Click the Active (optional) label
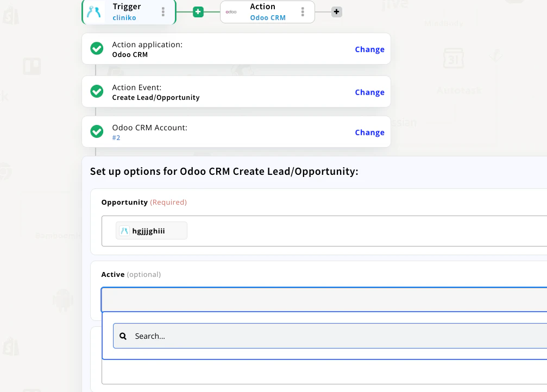Viewport: 547px width, 392px height. point(131,275)
